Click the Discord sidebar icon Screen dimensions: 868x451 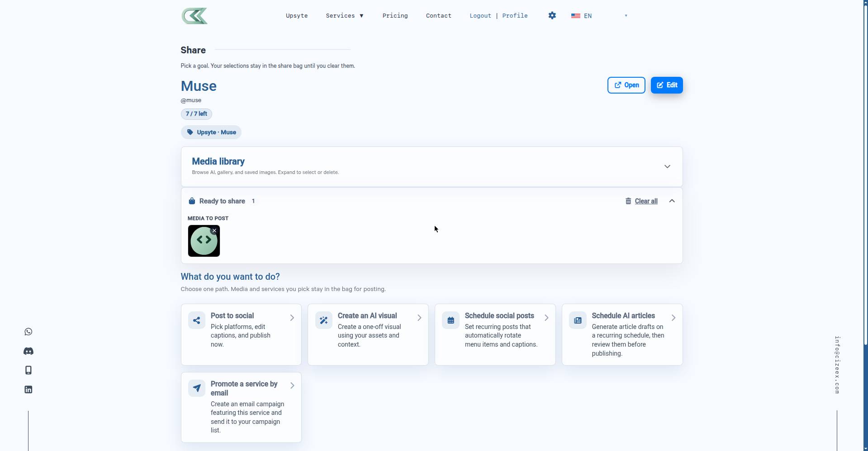(x=28, y=351)
